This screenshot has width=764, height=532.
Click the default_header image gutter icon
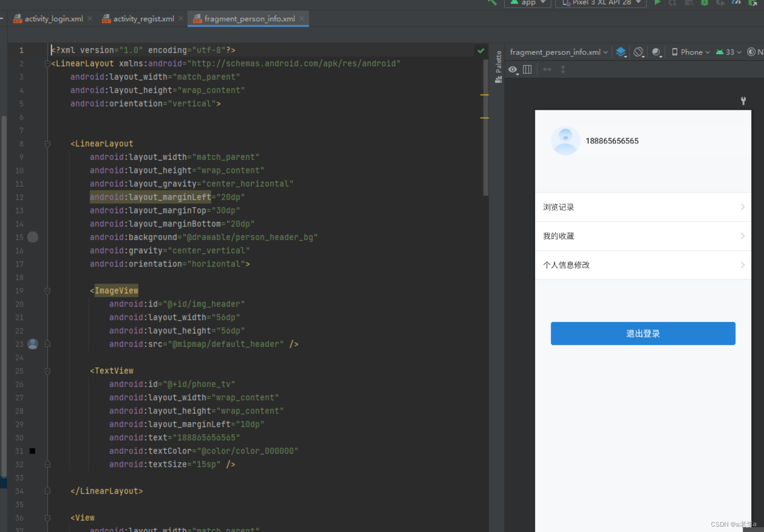tap(33, 344)
